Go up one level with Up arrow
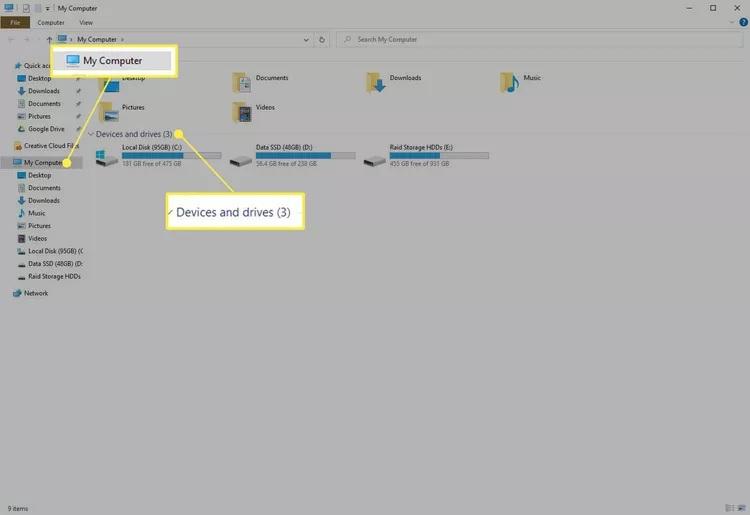The width and height of the screenshot is (750, 515). [49, 40]
